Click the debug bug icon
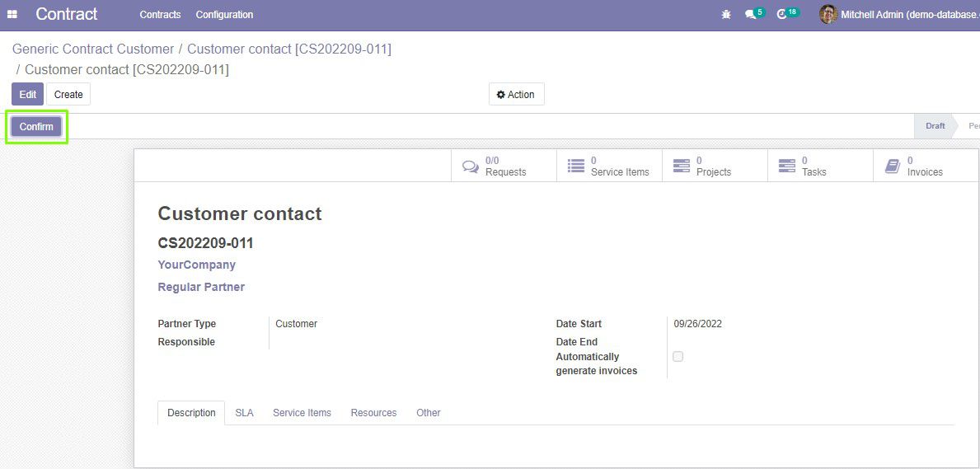The width and height of the screenshot is (980, 469). pyautogui.click(x=726, y=14)
